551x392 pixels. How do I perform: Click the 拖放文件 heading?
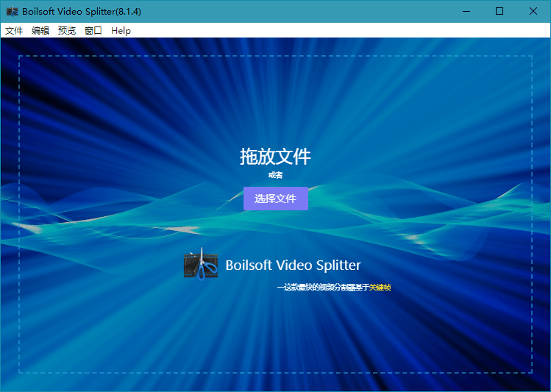point(275,157)
